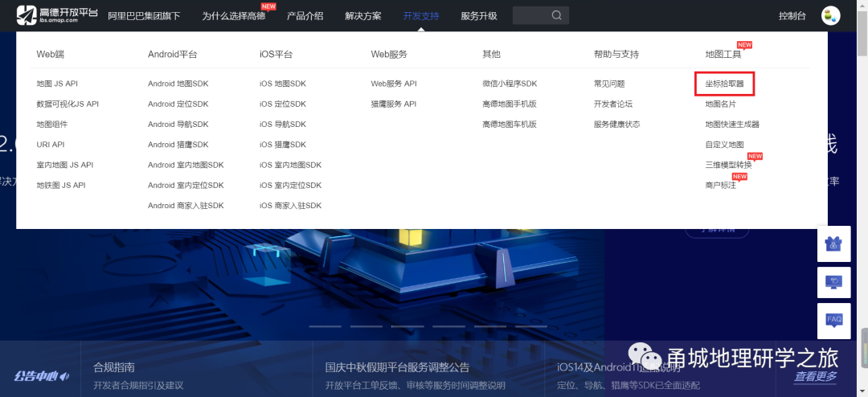The image size is (868, 397).
Task: Open 微信小程序SDK link
Action: click(x=510, y=84)
